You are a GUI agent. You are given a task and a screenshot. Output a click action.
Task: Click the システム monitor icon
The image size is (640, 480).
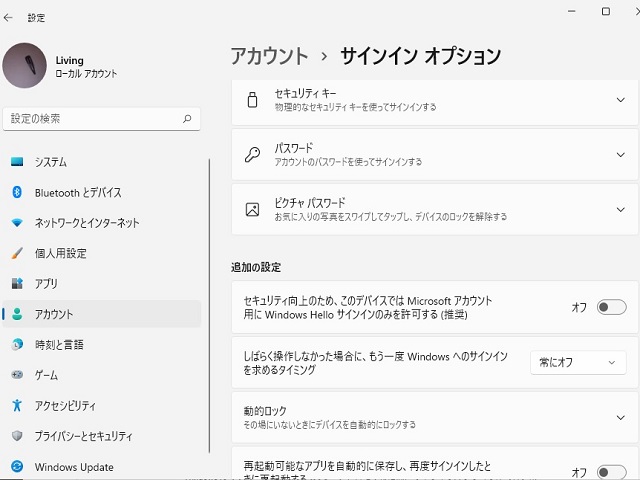(17, 162)
